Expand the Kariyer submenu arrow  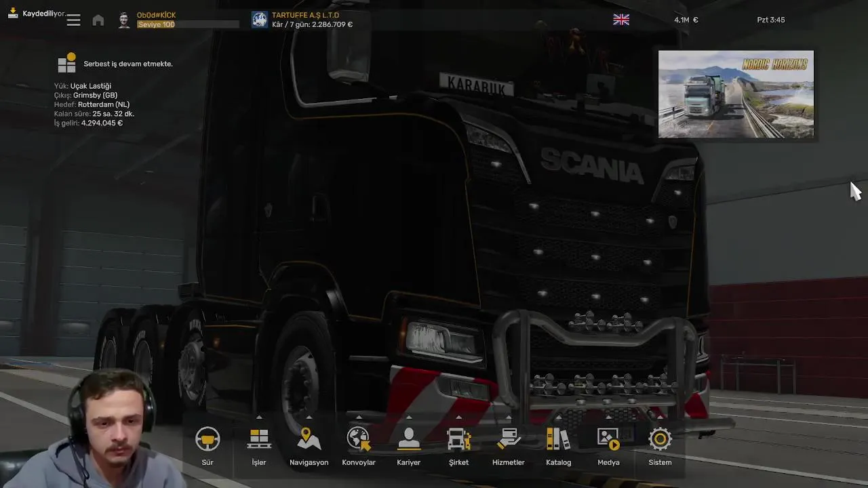point(409,418)
